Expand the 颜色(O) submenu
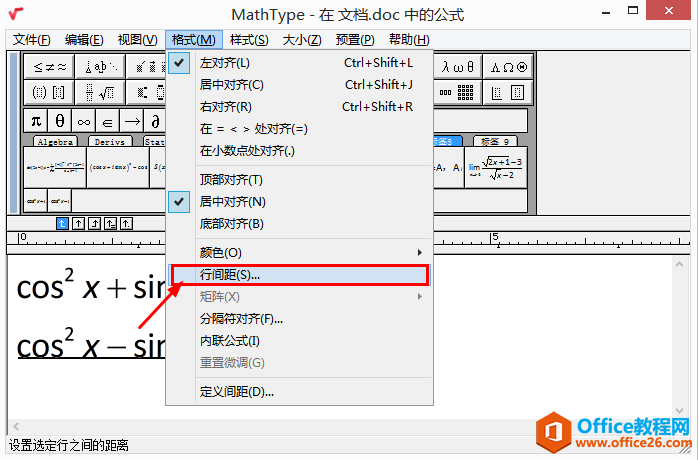699x460 pixels. pos(299,253)
